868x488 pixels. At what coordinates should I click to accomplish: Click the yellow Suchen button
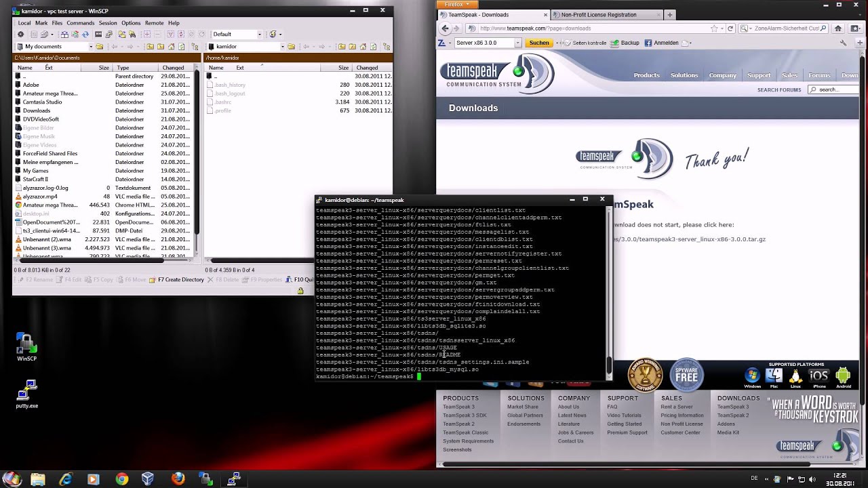539,43
